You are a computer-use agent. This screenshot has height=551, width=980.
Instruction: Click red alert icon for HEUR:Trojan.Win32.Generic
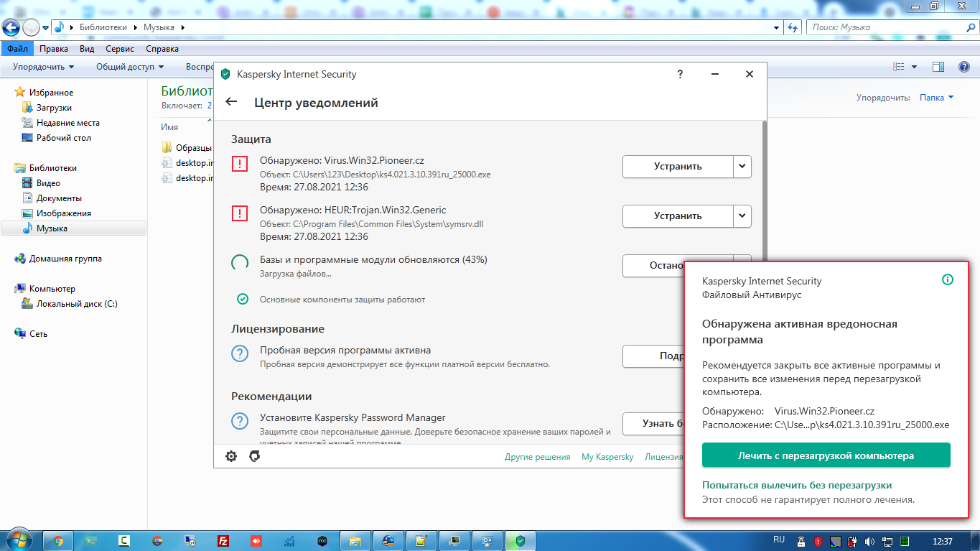240,213
